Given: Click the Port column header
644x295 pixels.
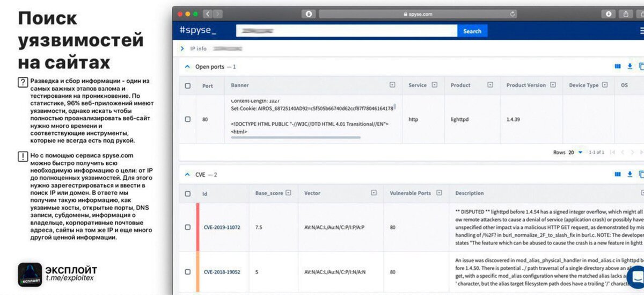Looking at the screenshot, I should click(208, 85).
